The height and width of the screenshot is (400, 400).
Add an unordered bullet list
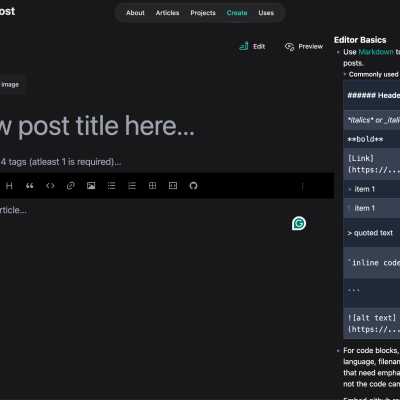pos(111,186)
